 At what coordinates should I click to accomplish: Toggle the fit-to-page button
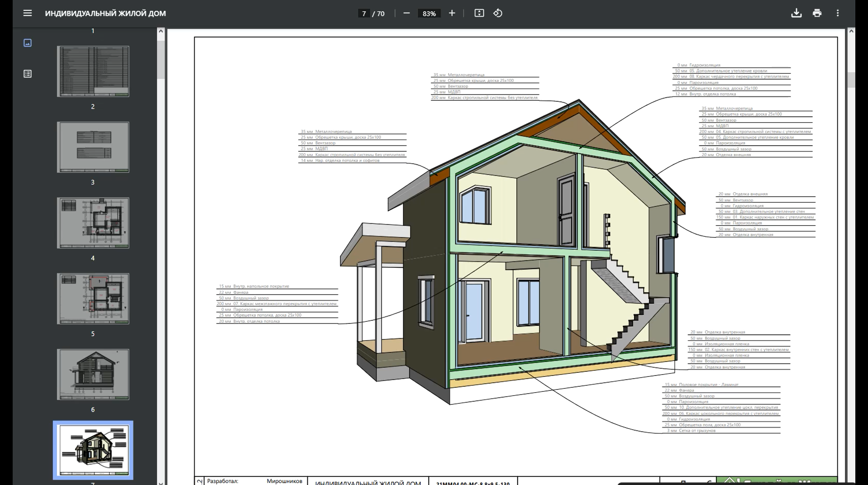479,13
